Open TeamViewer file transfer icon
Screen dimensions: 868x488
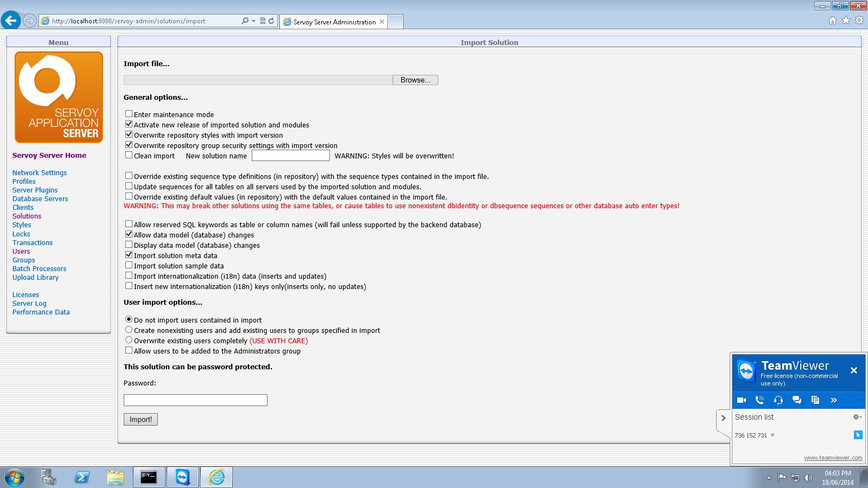pos(815,400)
